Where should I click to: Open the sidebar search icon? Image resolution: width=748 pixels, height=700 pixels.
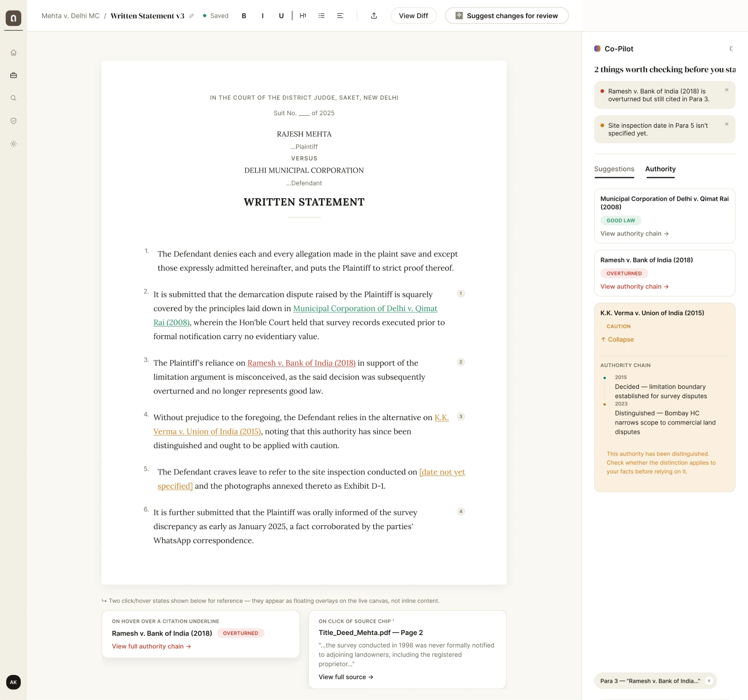click(x=13, y=98)
